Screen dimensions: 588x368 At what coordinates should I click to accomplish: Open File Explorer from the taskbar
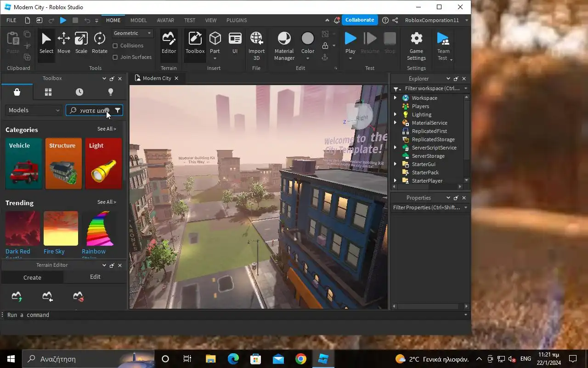pos(210,359)
